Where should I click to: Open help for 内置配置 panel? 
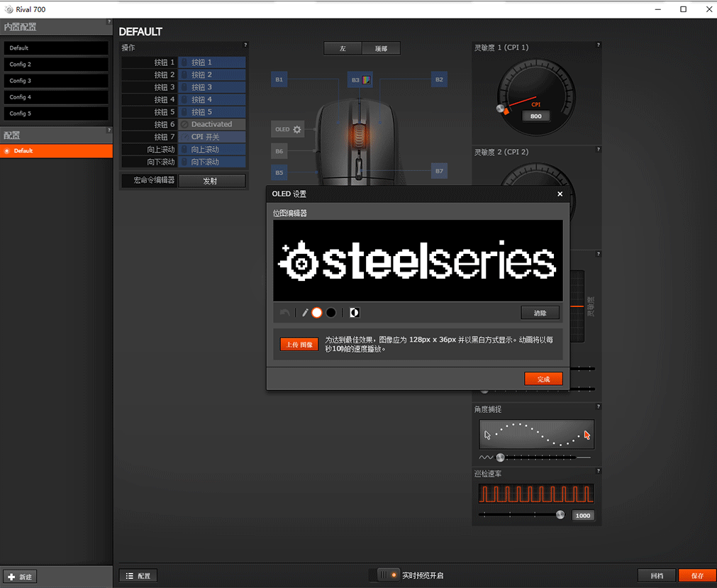(109, 21)
